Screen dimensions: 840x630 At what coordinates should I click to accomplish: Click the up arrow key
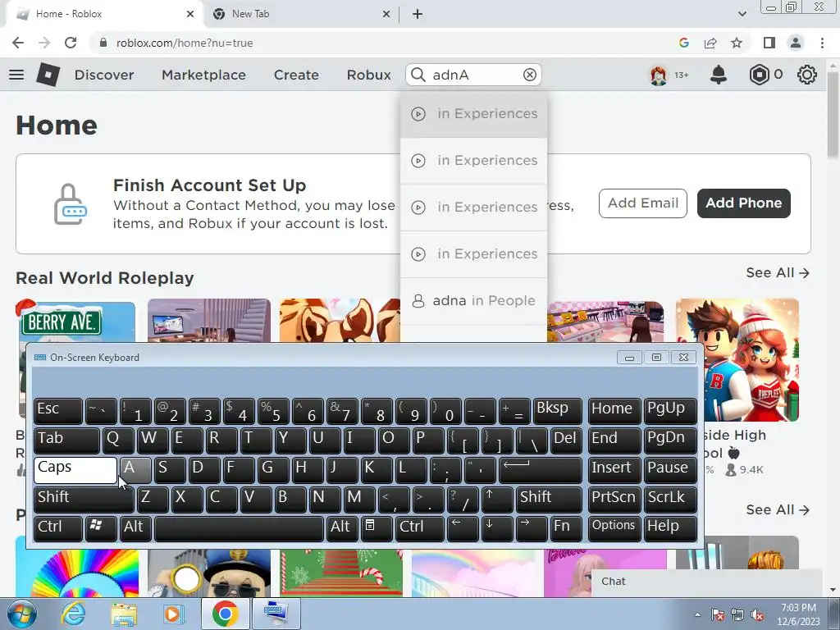coord(496,500)
